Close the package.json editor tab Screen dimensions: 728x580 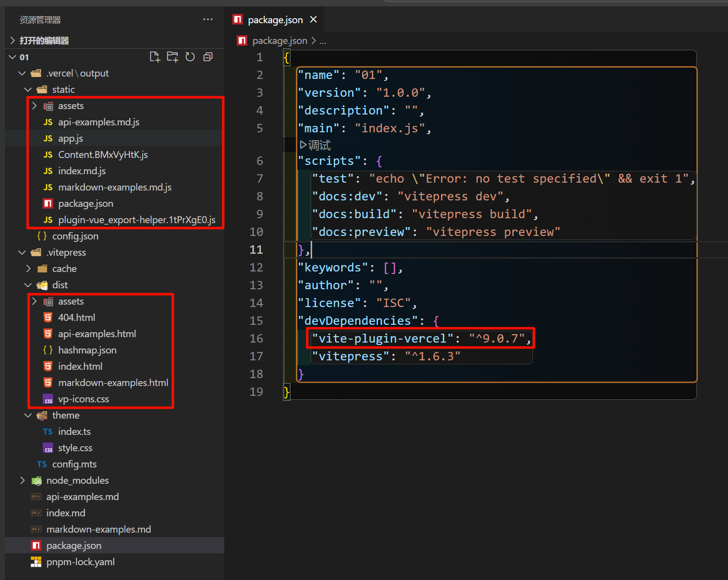[313, 20]
